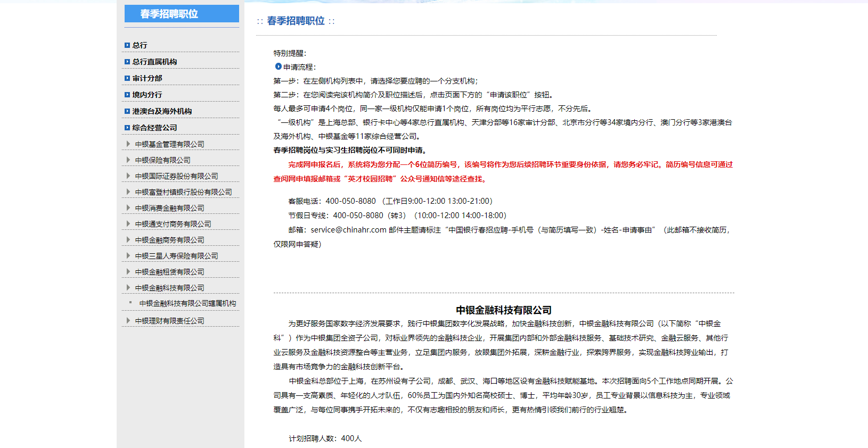The image size is (868, 448).
Task: Collapse arrow beside 中银金融科技有限公司
Action: pos(128,287)
